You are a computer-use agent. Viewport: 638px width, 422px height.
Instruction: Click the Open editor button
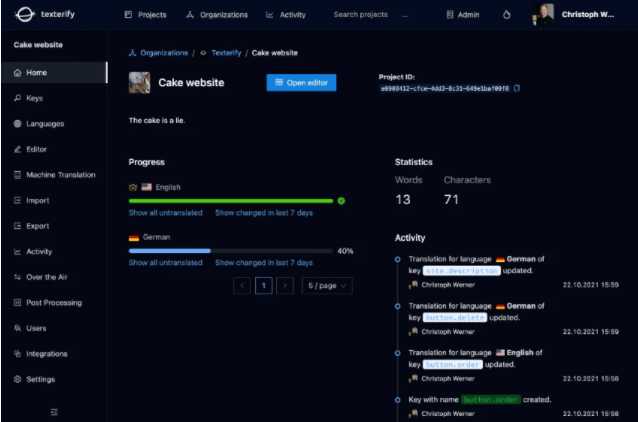pyautogui.click(x=301, y=83)
